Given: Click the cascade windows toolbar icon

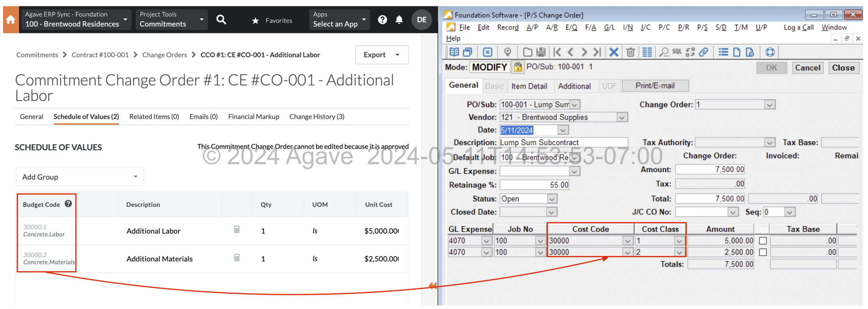Looking at the screenshot, I should point(468,52).
